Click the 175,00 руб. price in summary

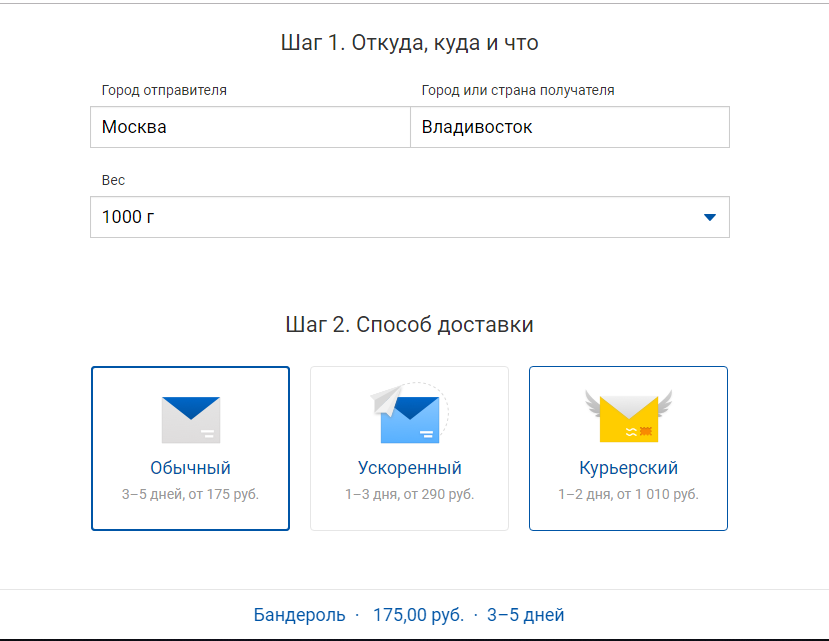(418, 615)
